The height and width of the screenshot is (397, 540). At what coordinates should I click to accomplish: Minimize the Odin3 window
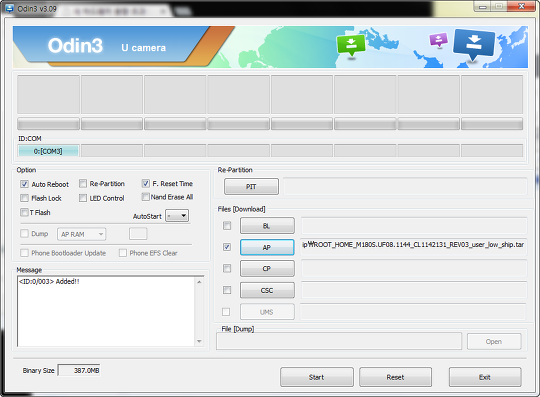pyautogui.click(x=483, y=6)
